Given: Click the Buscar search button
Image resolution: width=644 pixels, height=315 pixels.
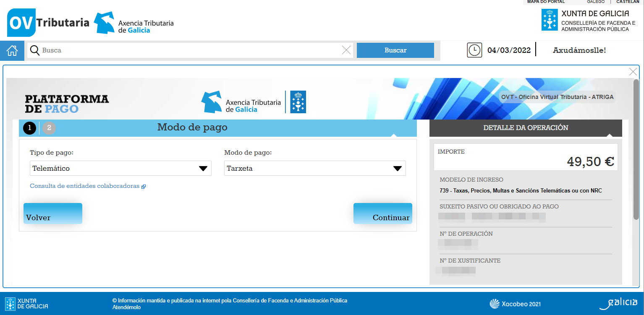Looking at the screenshot, I should (395, 50).
